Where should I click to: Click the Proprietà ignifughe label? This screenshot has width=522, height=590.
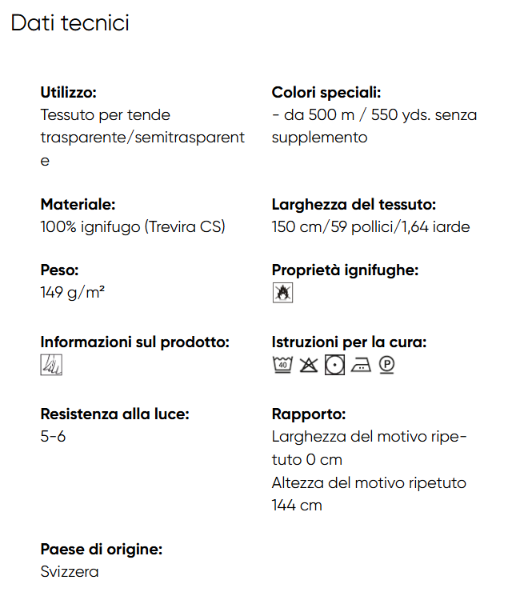point(345,270)
